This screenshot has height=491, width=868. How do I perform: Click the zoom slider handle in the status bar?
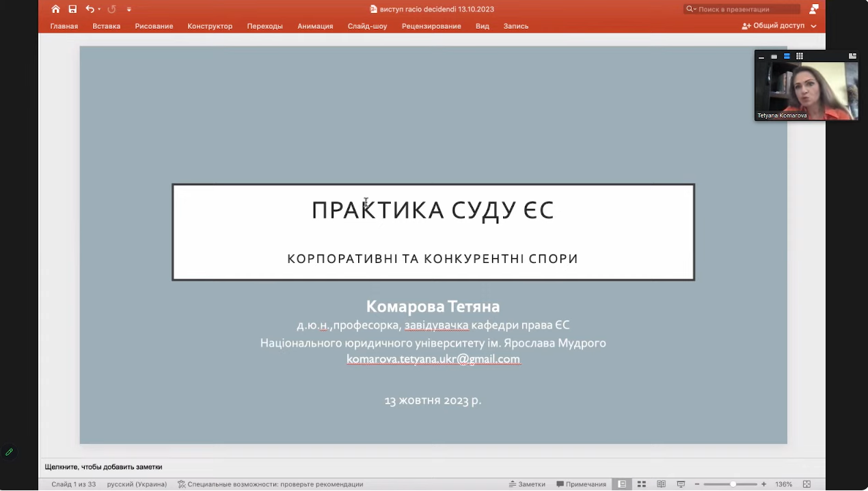733,484
